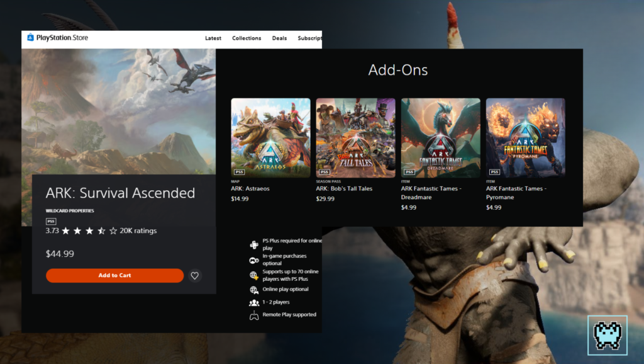644x364 pixels.
Task: Click the $44.99 game price
Action: (x=60, y=254)
